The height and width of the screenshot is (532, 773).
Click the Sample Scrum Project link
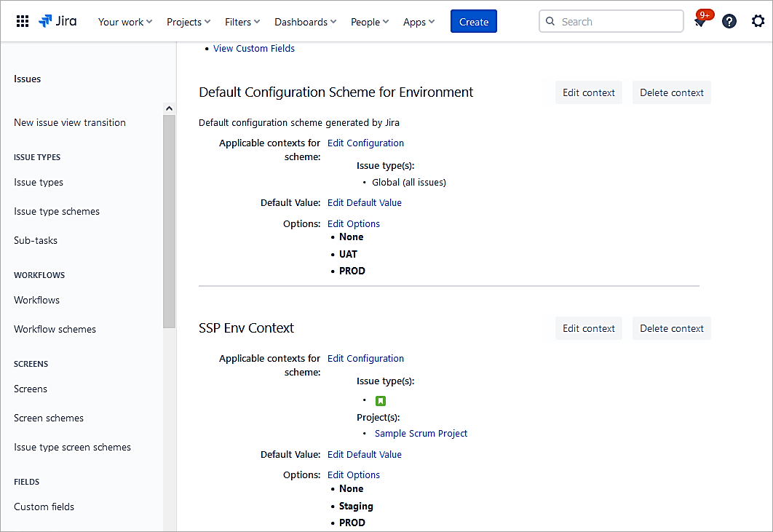421,434
